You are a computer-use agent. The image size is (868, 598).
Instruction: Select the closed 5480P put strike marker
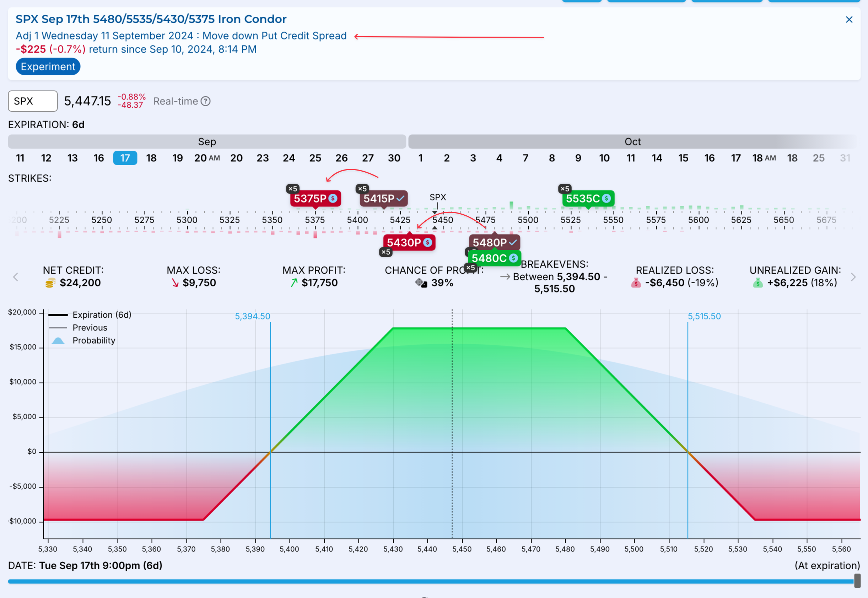coord(495,243)
